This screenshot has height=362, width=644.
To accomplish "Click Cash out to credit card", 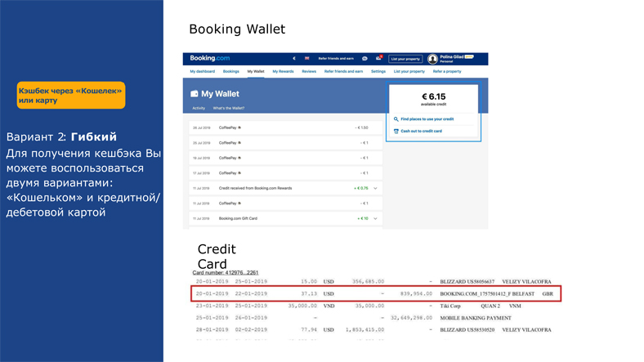I will [422, 132].
